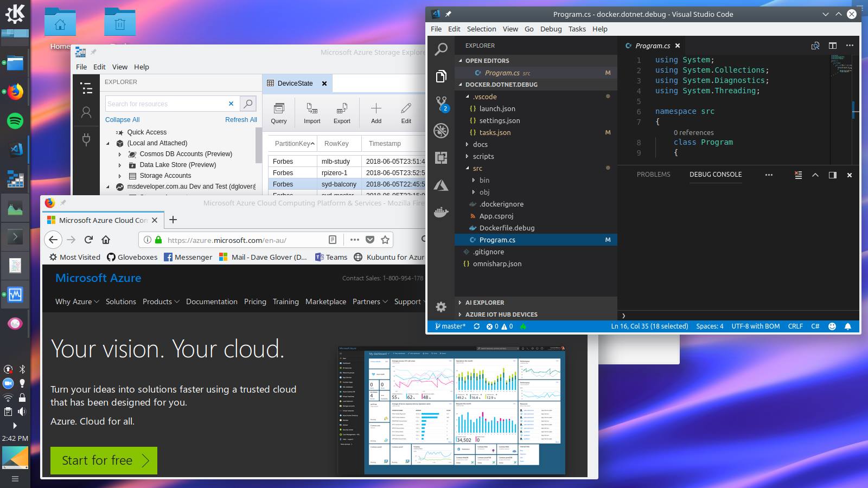
Task: Click Refresh All in Storage Explorer
Action: (241, 120)
